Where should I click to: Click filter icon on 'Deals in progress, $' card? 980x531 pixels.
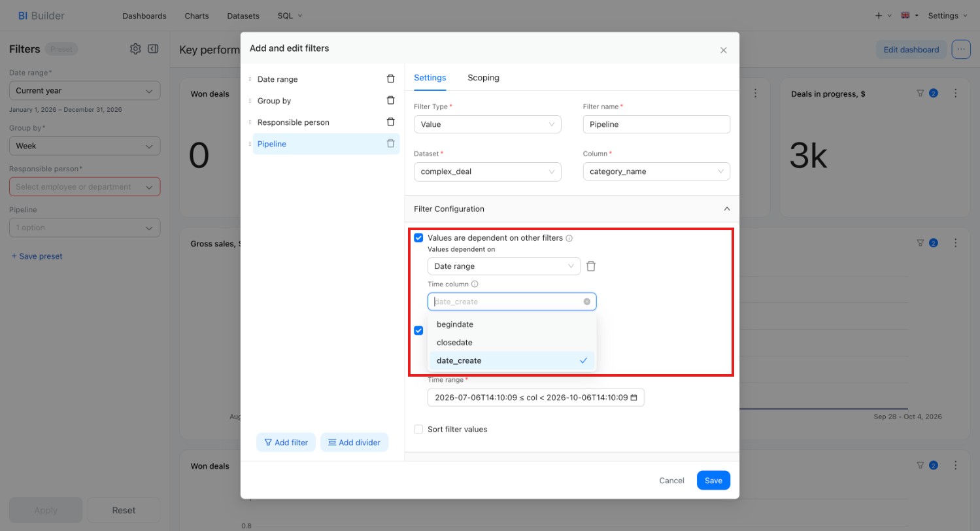point(921,94)
